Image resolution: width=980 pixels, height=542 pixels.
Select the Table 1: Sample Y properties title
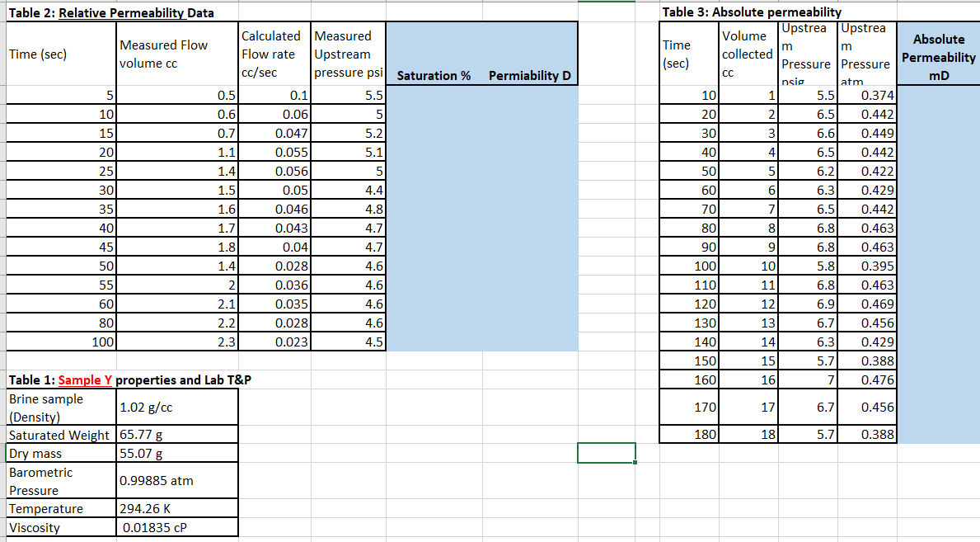pyautogui.click(x=82, y=379)
